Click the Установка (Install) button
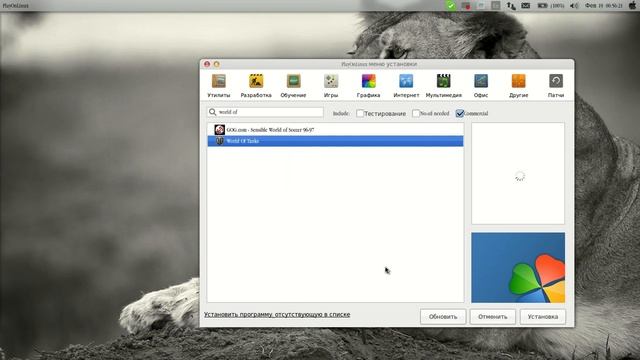This screenshot has width=640, height=360. coord(543,317)
